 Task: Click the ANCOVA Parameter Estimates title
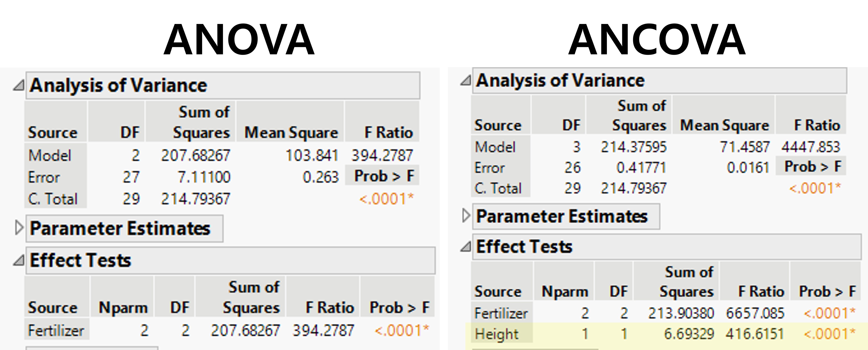(562, 216)
